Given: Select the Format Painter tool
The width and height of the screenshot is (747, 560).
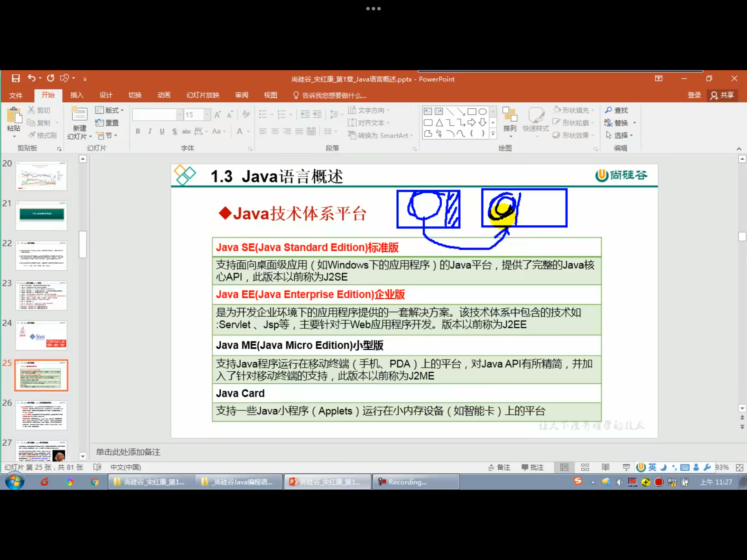Looking at the screenshot, I should (x=42, y=135).
